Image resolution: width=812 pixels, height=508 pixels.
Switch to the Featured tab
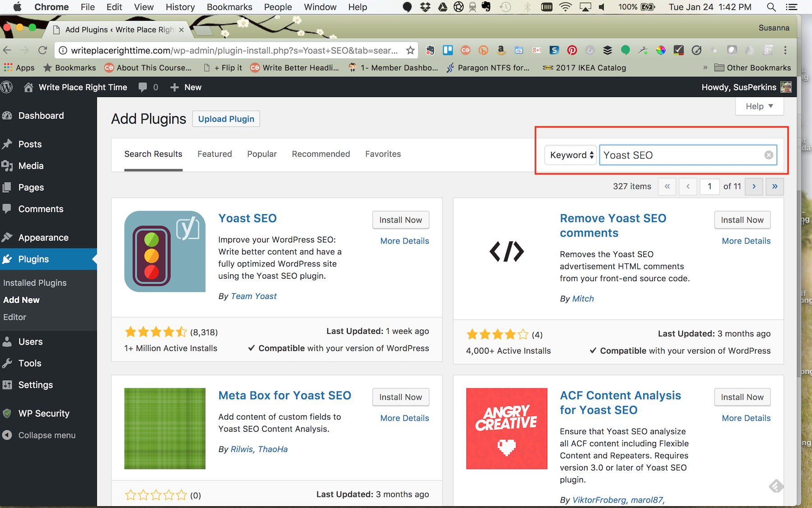[215, 154]
